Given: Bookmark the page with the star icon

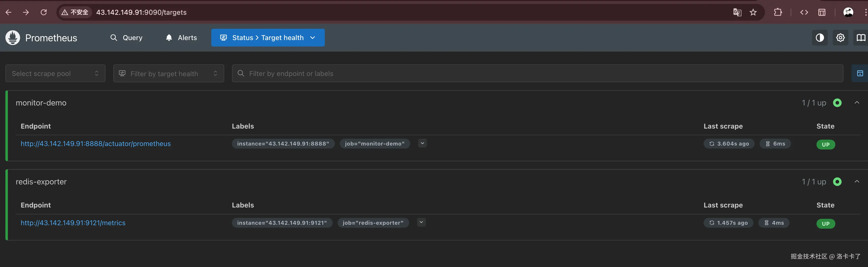Looking at the screenshot, I should click(753, 13).
